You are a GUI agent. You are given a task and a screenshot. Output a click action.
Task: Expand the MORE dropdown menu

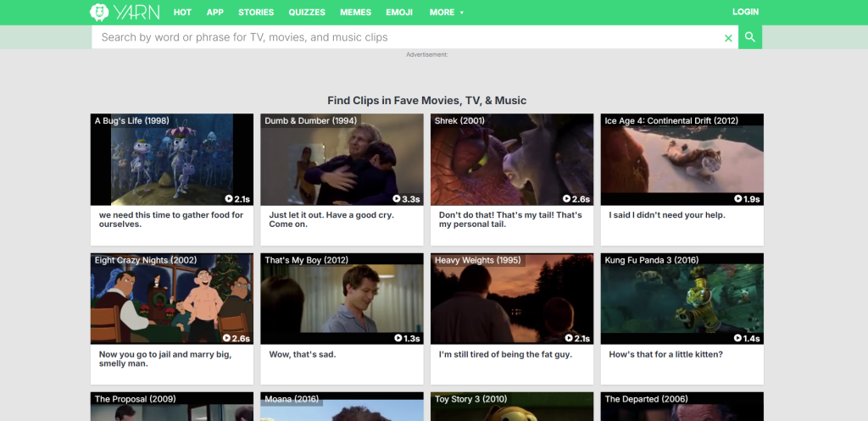[447, 13]
